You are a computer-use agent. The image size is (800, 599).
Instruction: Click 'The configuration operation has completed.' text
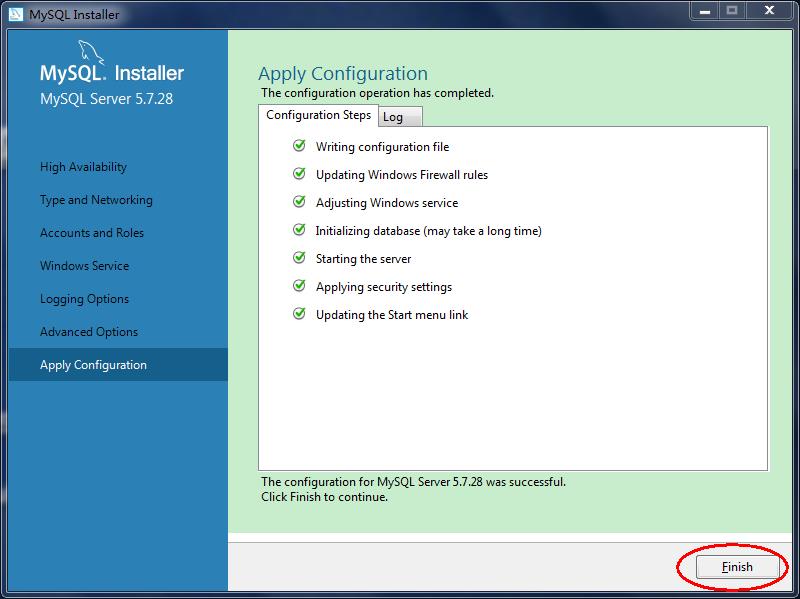pyautogui.click(x=378, y=93)
